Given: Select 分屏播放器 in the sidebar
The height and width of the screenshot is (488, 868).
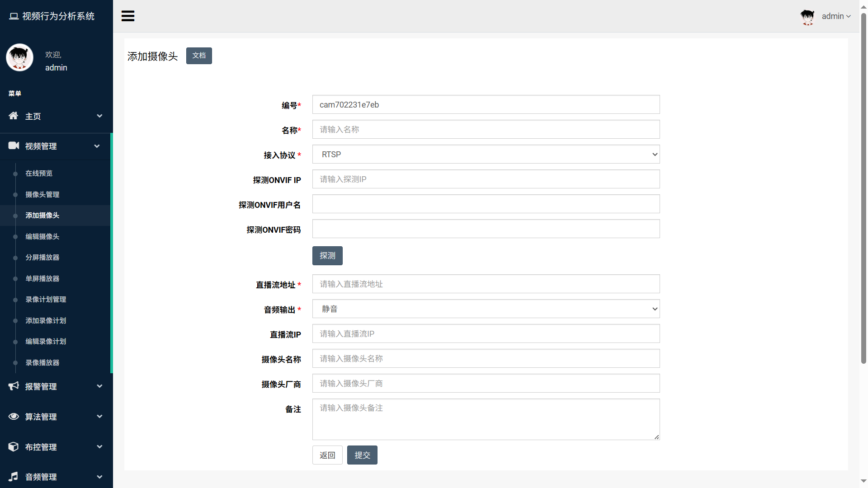Looking at the screenshot, I should point(42,257).
